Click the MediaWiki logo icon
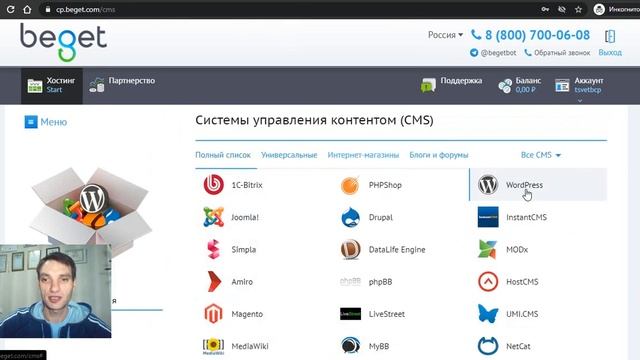This screenshot has height=360, width=640. (x=213, y=346)
